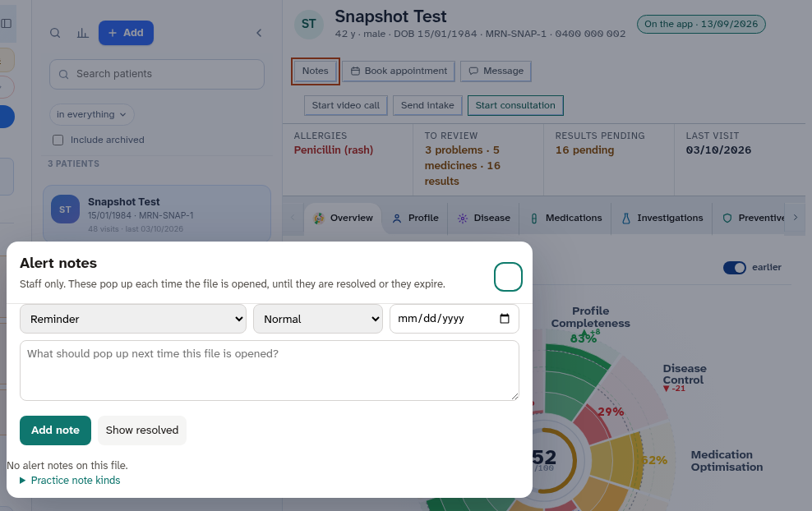Click the alert note text area
This screenshot has height=511, width=812.
[x=270, y=371]
